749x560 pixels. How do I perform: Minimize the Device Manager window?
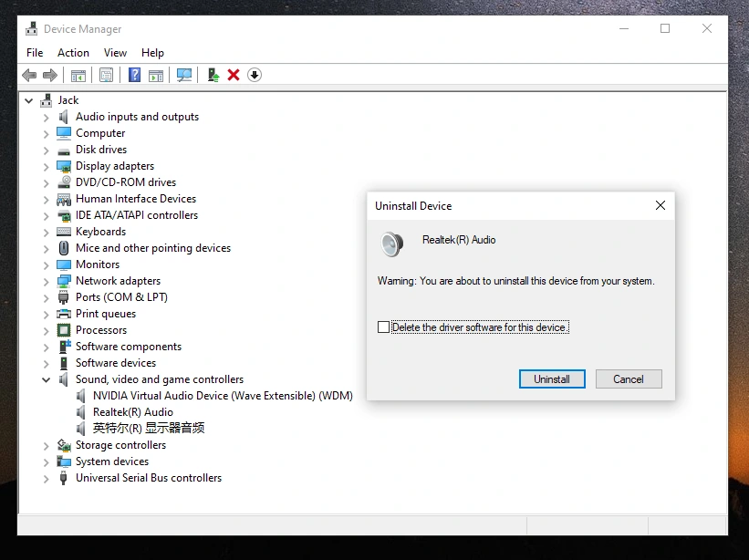624,28
